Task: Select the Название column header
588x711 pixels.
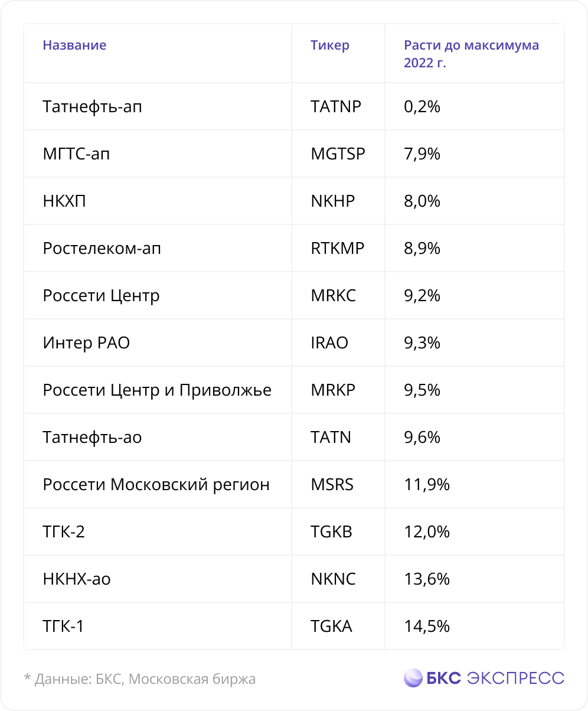Action: [x=74, y=45]
